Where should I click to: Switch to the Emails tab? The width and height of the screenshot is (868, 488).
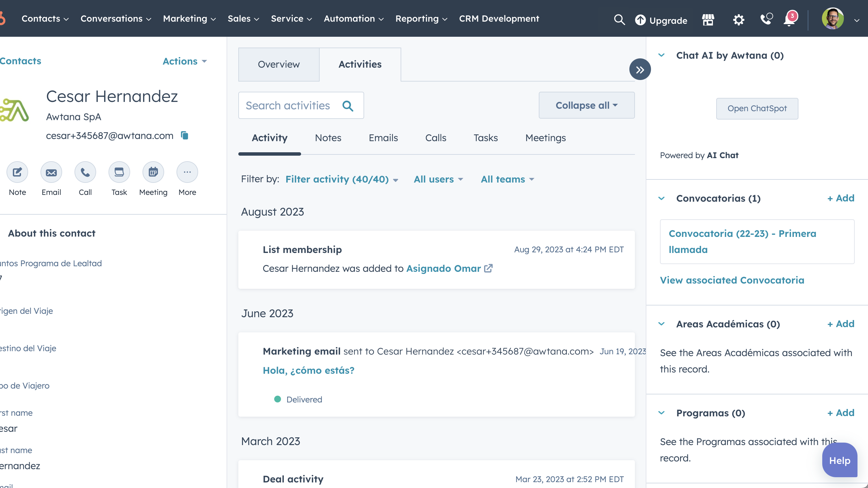coord(383,138)
